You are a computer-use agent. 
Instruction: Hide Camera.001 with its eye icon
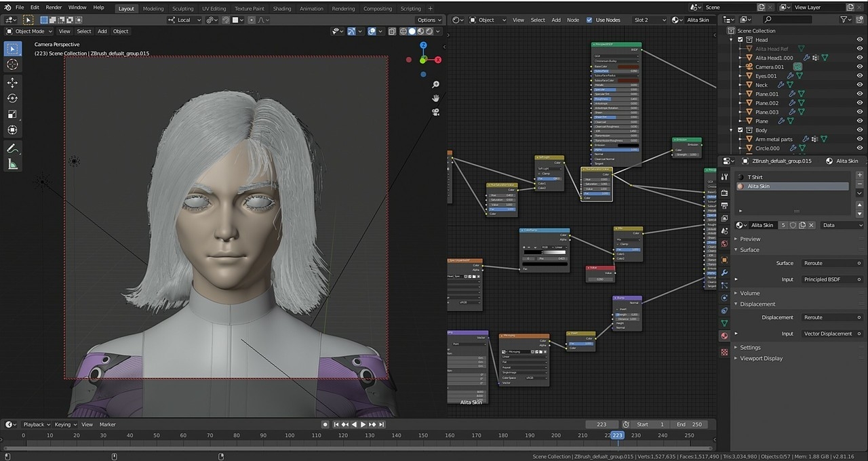click(x=860, y=67)
